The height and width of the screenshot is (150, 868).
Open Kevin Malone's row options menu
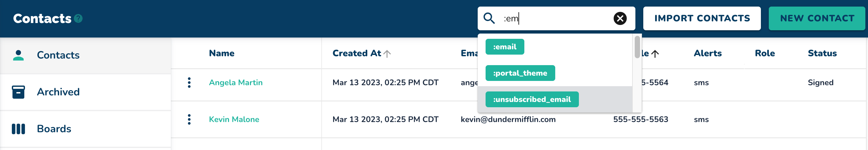point(189,119)
